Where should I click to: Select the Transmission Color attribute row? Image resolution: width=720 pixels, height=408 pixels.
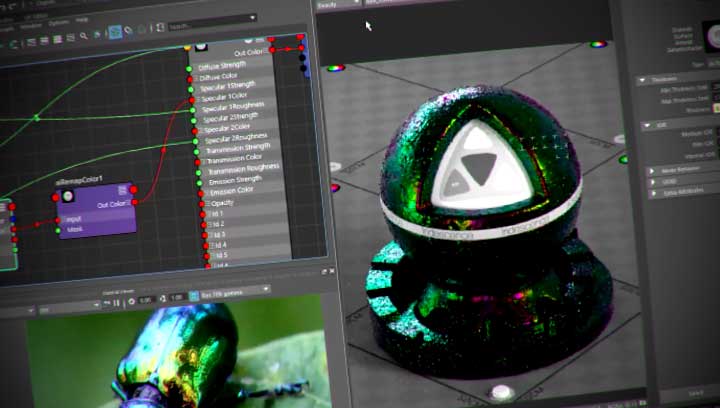click(x=234, y=158)
